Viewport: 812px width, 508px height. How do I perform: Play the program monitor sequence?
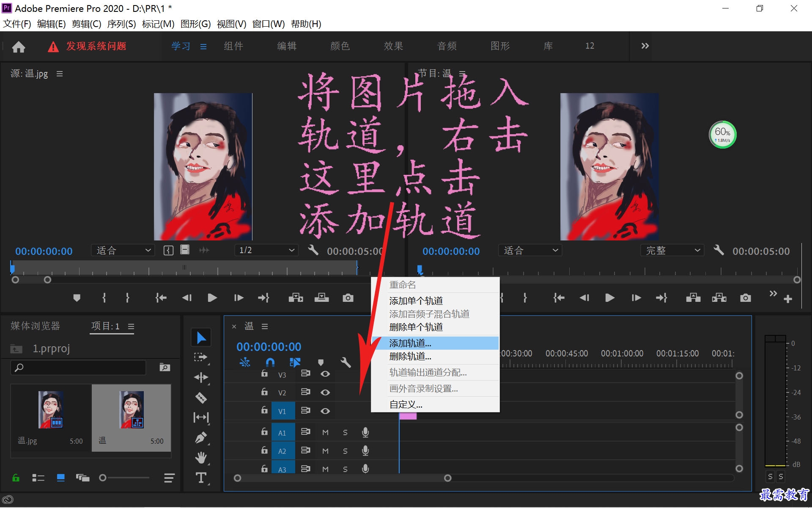click(x=609, y=298)
